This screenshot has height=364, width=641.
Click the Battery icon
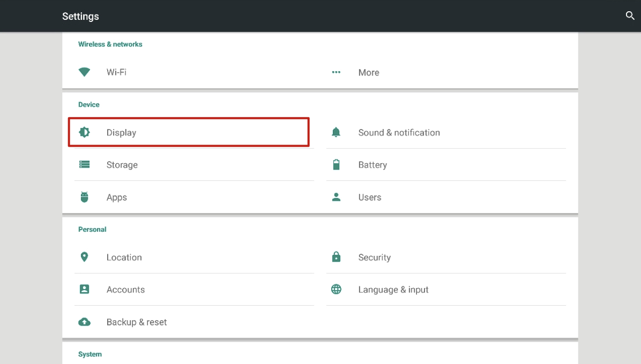tap(336, 165)
